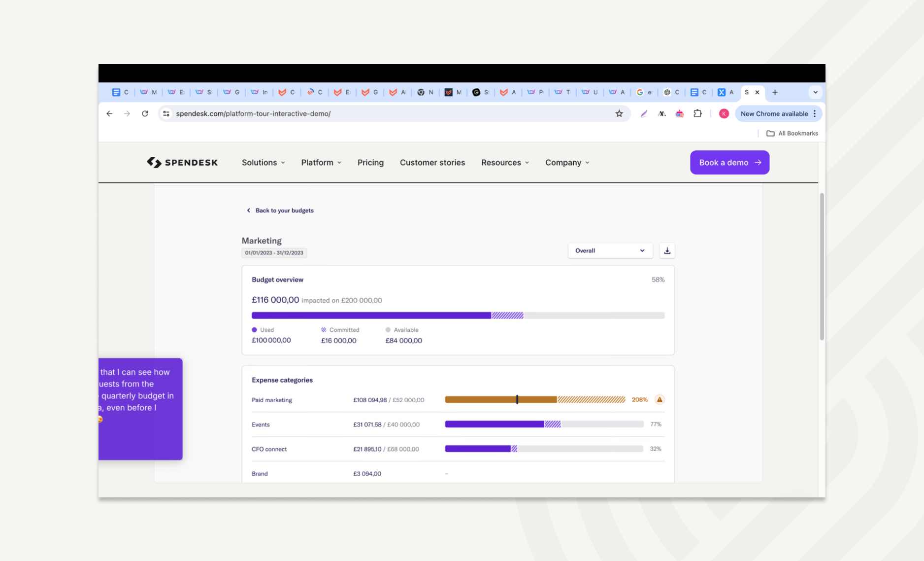This screenshot has width=924, height=561.
Task: Click the £3 094,00 Brand amount
Action: point(367,474)
